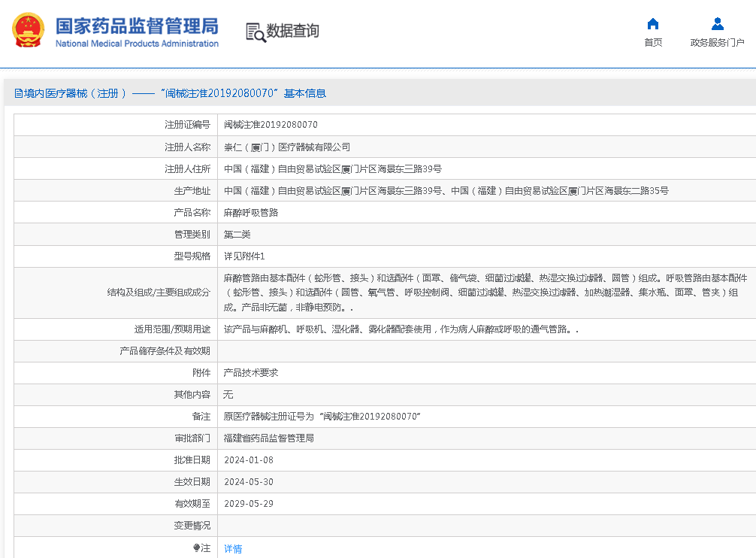Click the 国家药品监督管理局 title text
756x558 pixels.
pyautogui.click(x=137, y=25)
